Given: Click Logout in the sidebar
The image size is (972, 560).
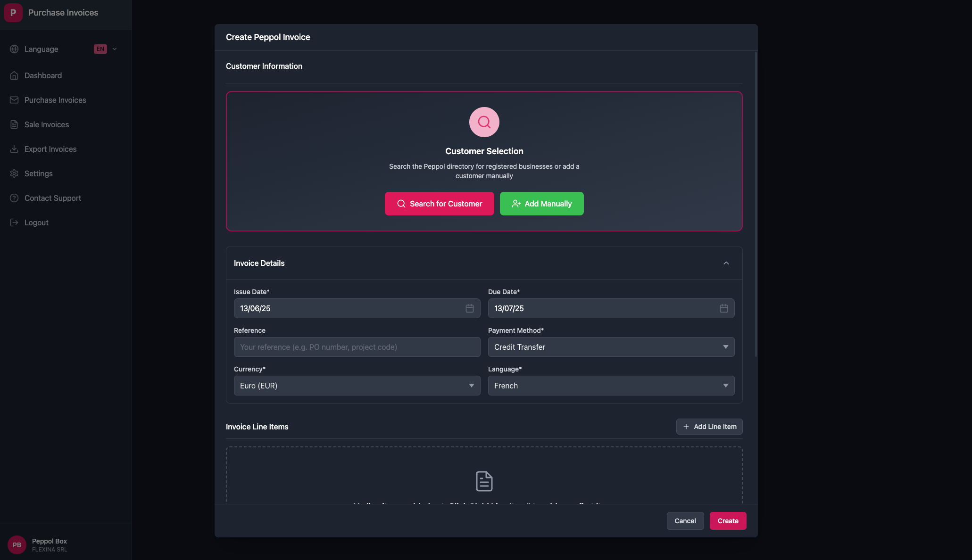Looking at the screenshot, I should (x=66, y=222).
